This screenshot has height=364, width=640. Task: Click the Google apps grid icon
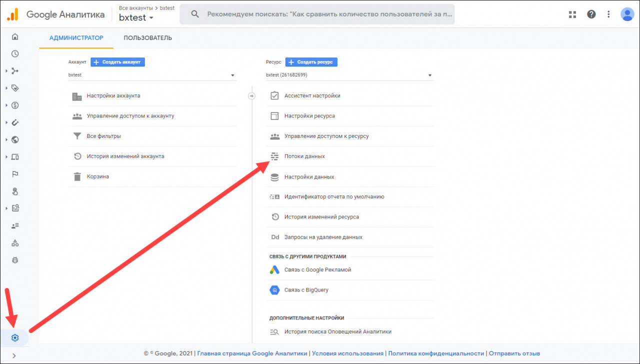pyautogui.click(x=572, y=14)
